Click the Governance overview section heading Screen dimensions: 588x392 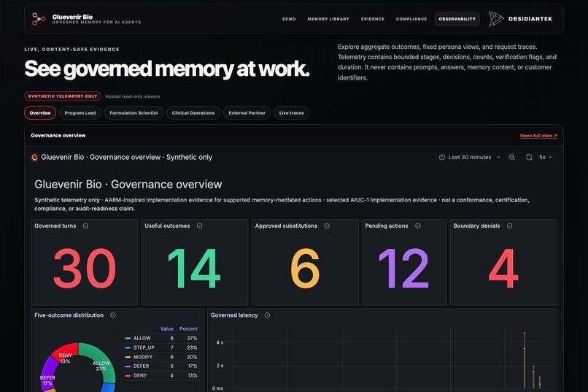click(x=58, y=136)
